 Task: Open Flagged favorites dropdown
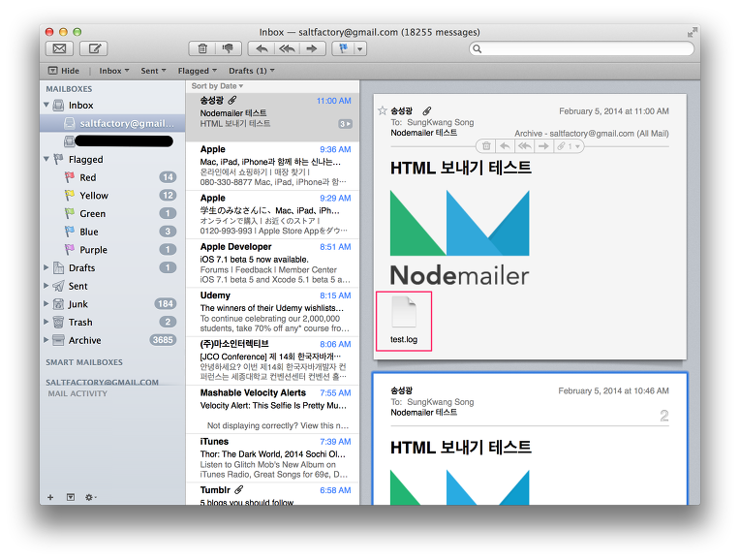pyautogui.click(x=197, y=71)
